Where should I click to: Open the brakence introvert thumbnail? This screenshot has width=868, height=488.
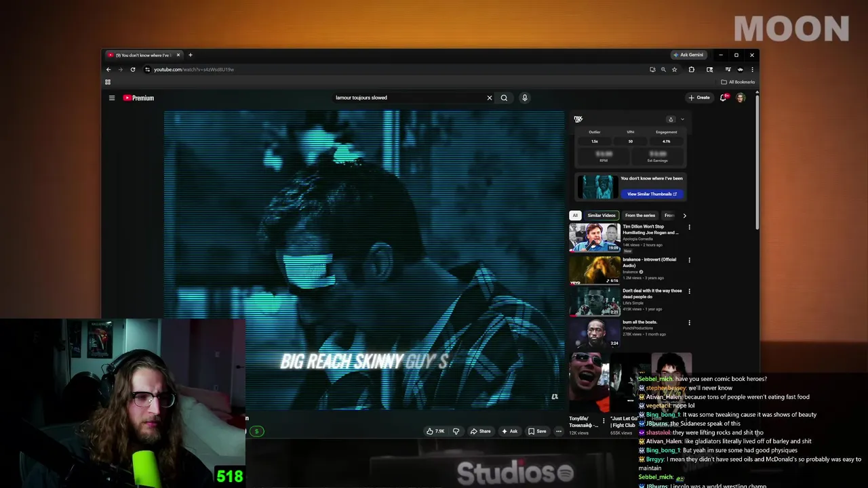595,270
